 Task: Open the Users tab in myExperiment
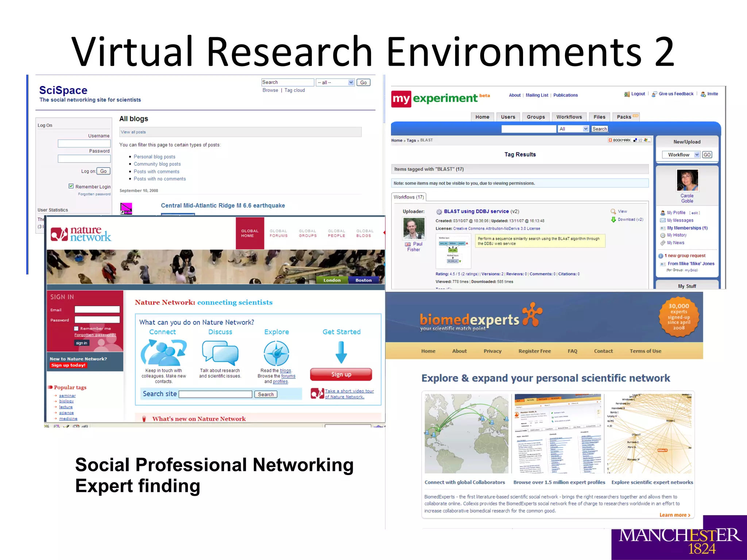(508, 117)
